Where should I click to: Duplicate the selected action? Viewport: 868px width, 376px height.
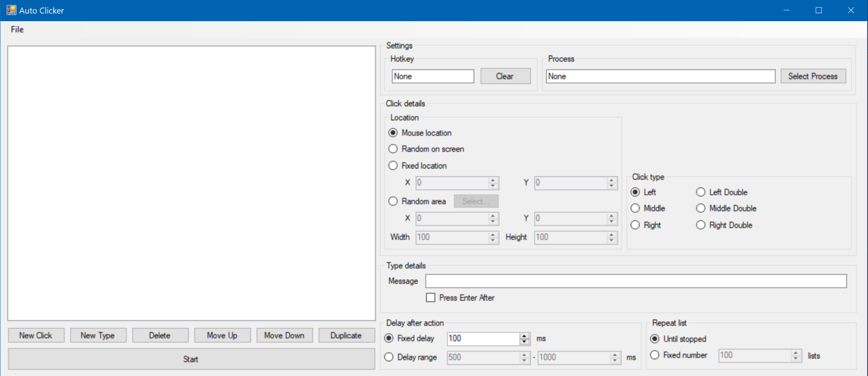(346, 335)
